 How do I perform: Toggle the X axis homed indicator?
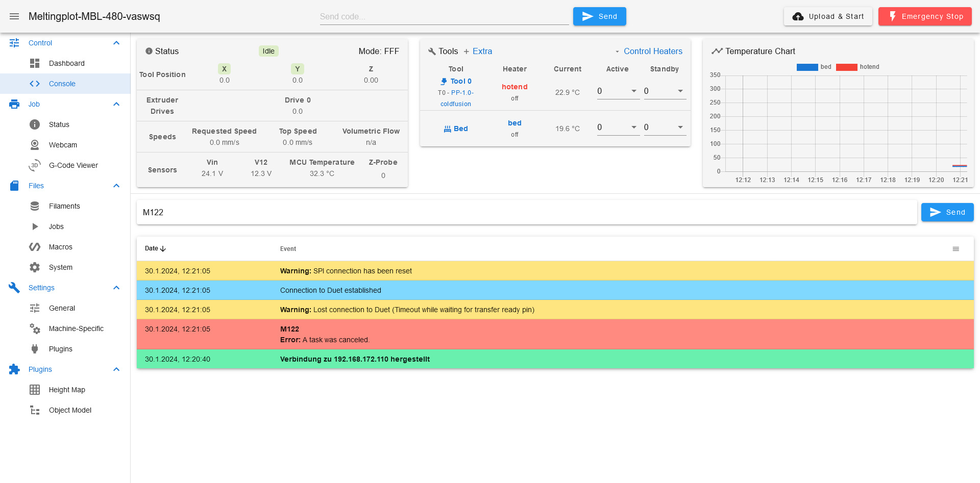[224, 69]
